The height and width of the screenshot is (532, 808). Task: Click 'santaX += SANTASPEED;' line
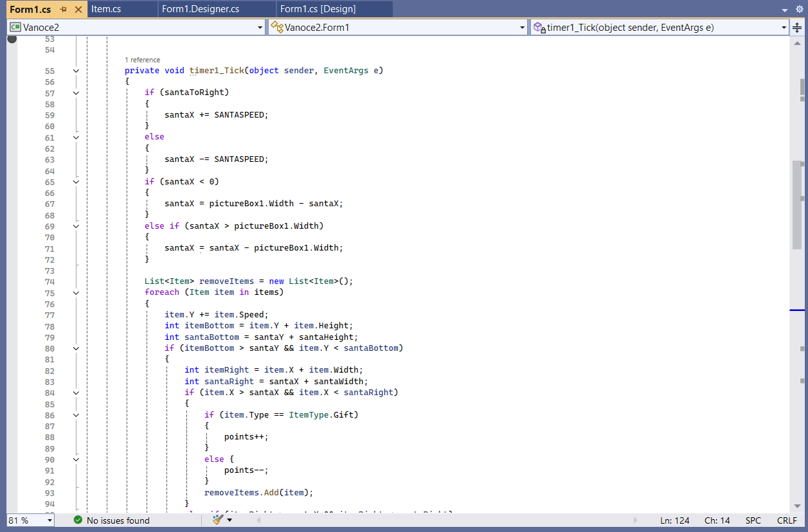217,115
